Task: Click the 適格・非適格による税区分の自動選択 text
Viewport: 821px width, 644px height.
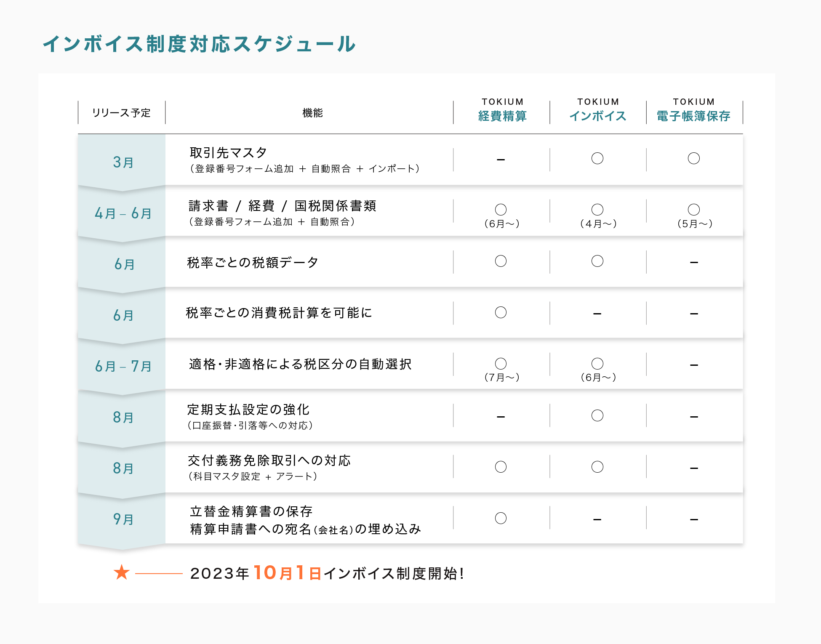Action: point(300,364)
